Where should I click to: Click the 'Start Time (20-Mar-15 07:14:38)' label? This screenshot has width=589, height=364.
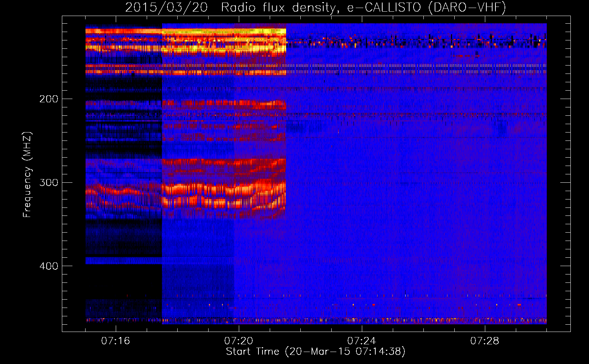[315, 352]
